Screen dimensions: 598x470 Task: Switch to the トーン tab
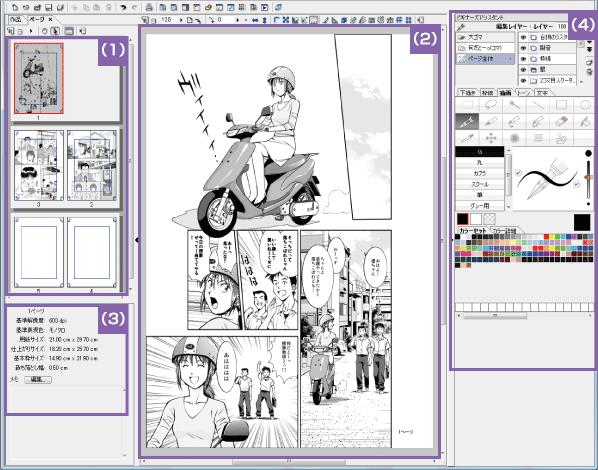click(523, 92)
